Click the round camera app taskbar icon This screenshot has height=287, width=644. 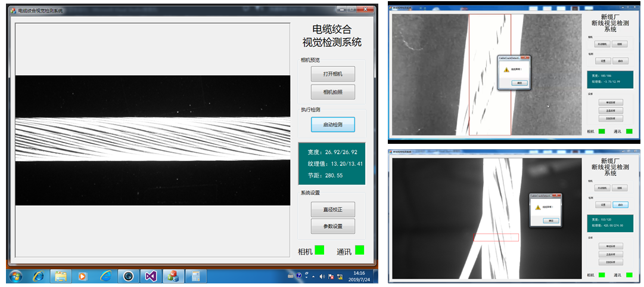click(127, 276)
